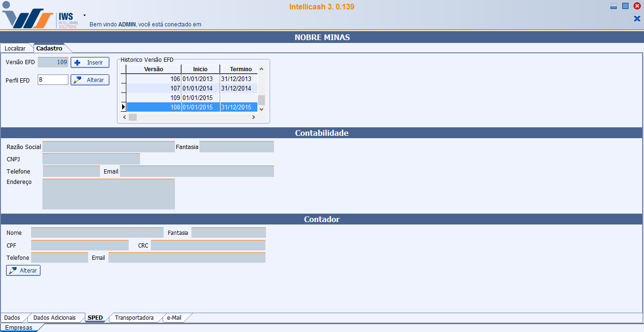
Task: Click the grid's horizontal scrollbar thumb
Action: coord(132,117)
